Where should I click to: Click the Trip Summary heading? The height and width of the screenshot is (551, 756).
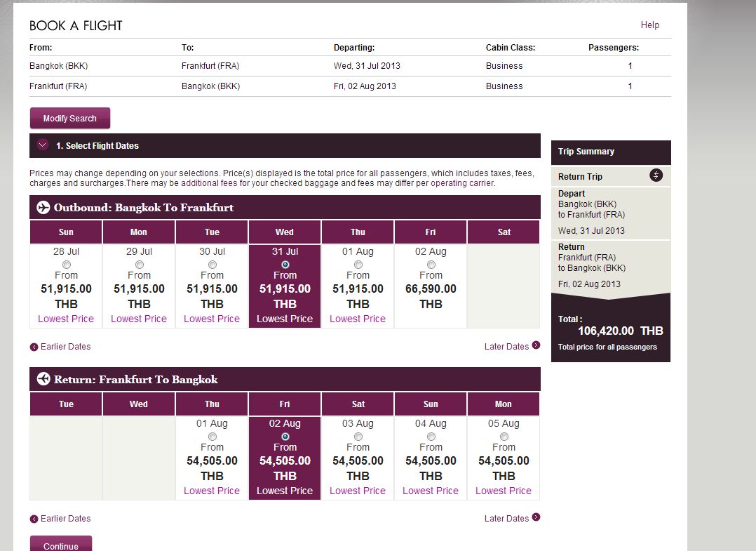(586, 152)
